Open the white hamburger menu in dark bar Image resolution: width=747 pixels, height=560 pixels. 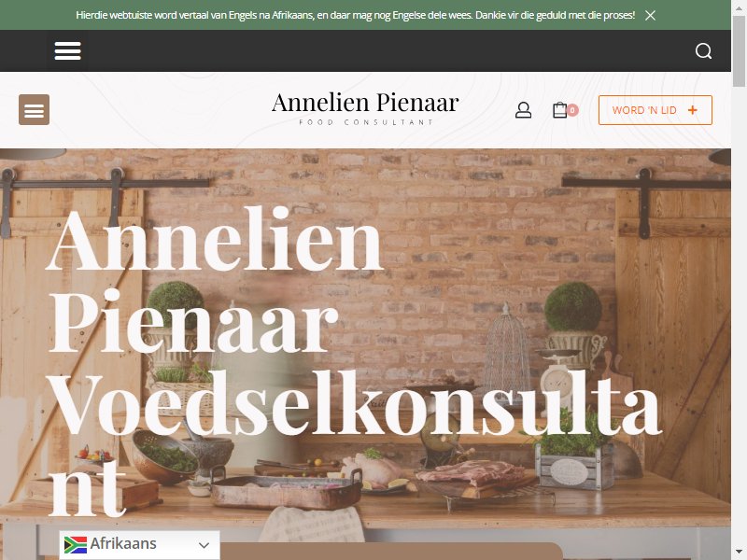[67, 50]
